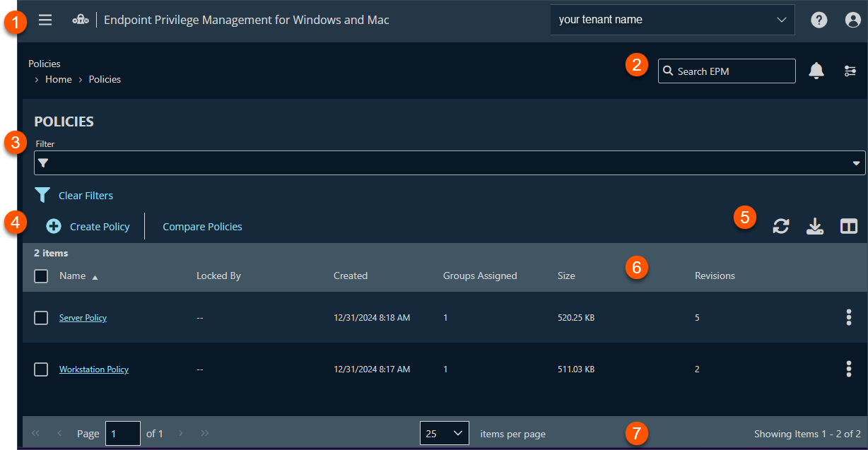Expand the breadcrumb chevron before Home
Screen dimensions: 868x450
tap(37, 80)
